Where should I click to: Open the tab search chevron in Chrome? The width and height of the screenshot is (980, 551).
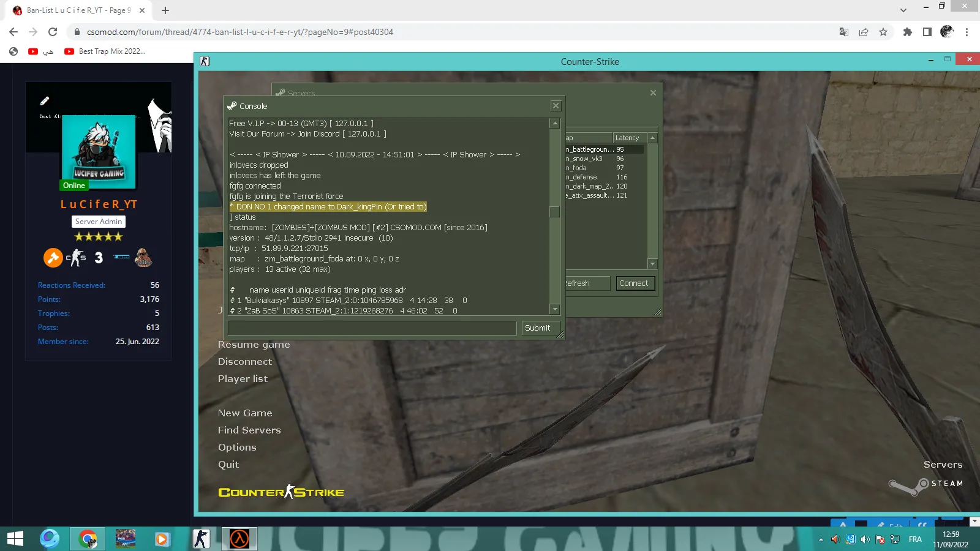click(x=903, y=10)
